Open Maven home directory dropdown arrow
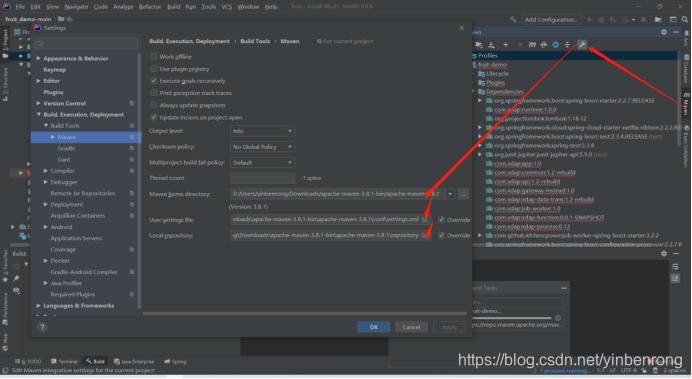692x379 pixels. [450, 194]
